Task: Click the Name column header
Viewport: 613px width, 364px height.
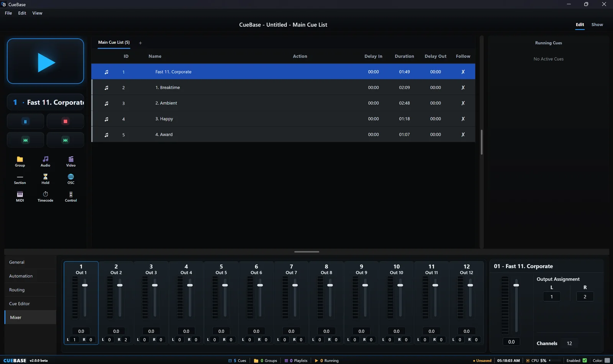Action: pyautogui.click(x=155, y=56)
